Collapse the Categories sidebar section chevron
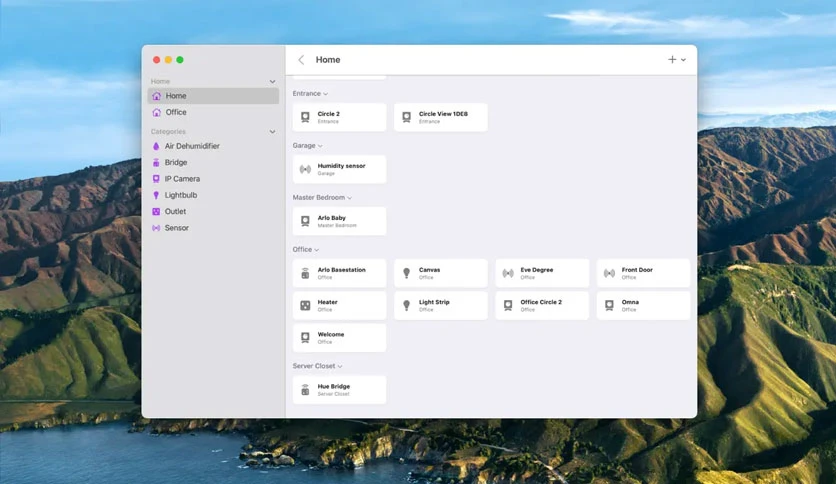 272,132
